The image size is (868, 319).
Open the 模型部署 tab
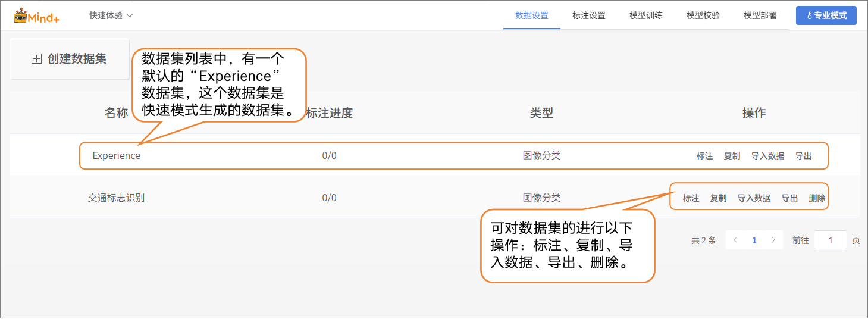pos(760,15)
